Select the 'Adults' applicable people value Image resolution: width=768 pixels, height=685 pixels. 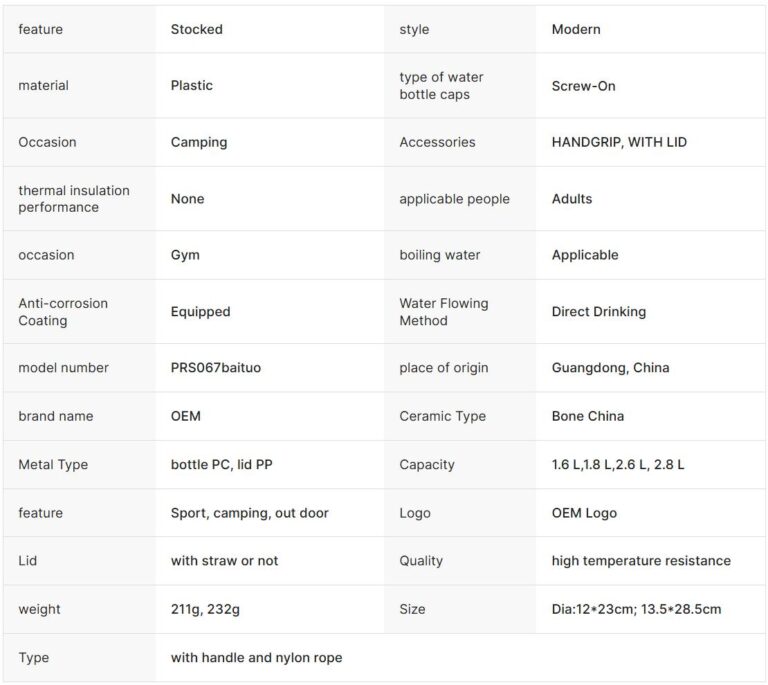pos(572,199)
